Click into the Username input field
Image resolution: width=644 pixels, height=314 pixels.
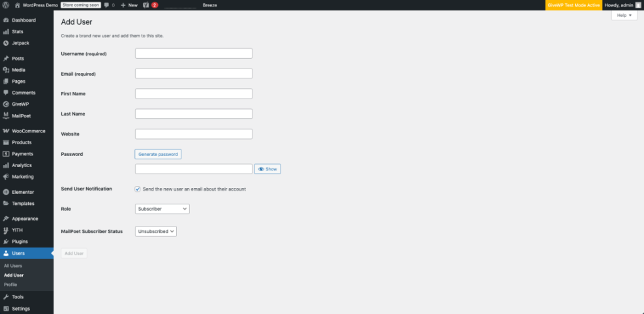pos(194,54)
